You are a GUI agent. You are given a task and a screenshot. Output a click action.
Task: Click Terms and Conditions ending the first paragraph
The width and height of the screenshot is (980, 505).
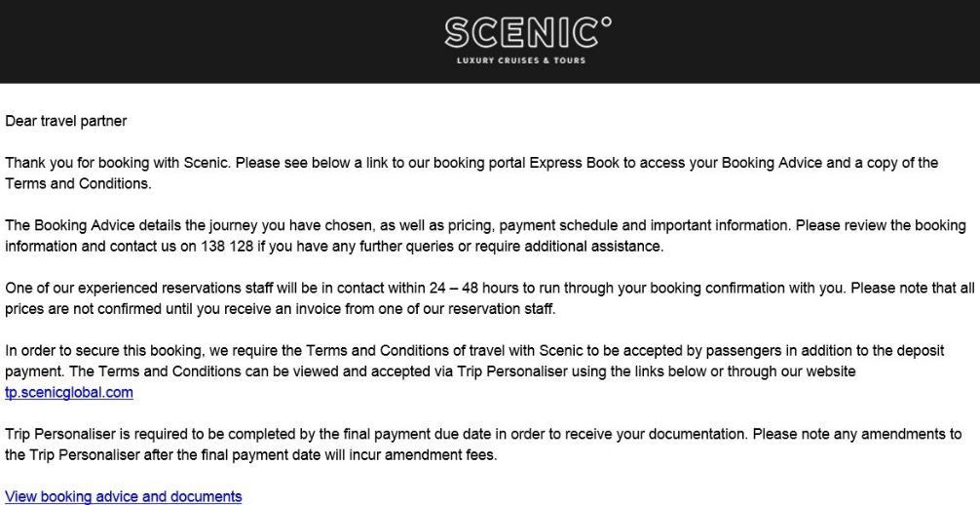(78, 183)
